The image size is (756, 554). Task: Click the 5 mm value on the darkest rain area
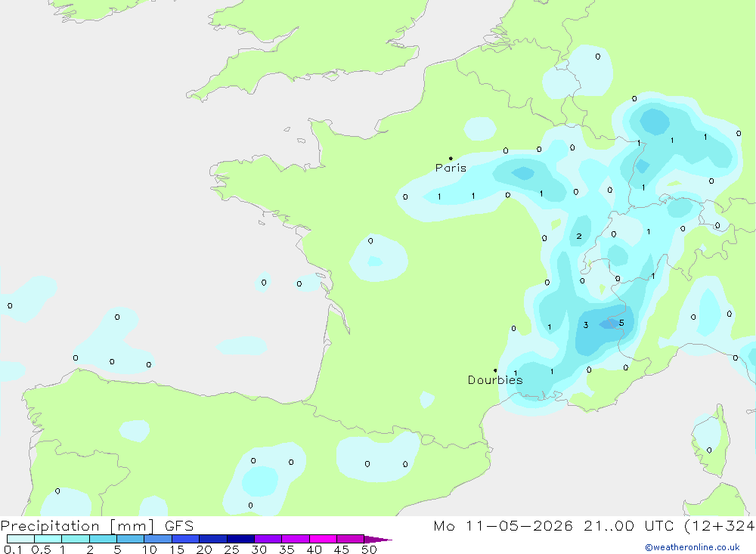(x=621, y=323)
